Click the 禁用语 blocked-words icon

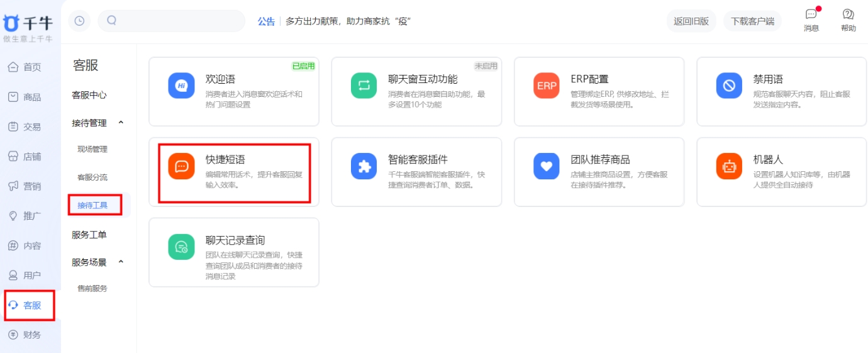click(729, 86)
